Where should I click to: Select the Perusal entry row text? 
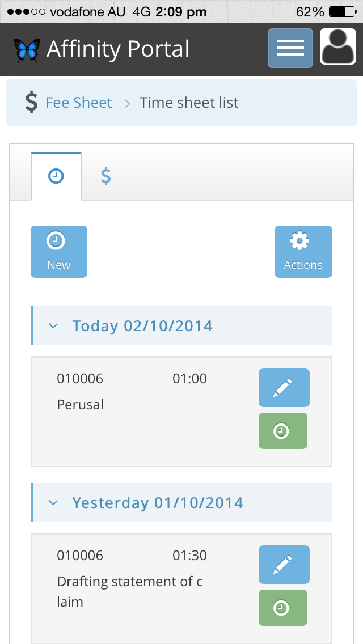pos(81,405)
